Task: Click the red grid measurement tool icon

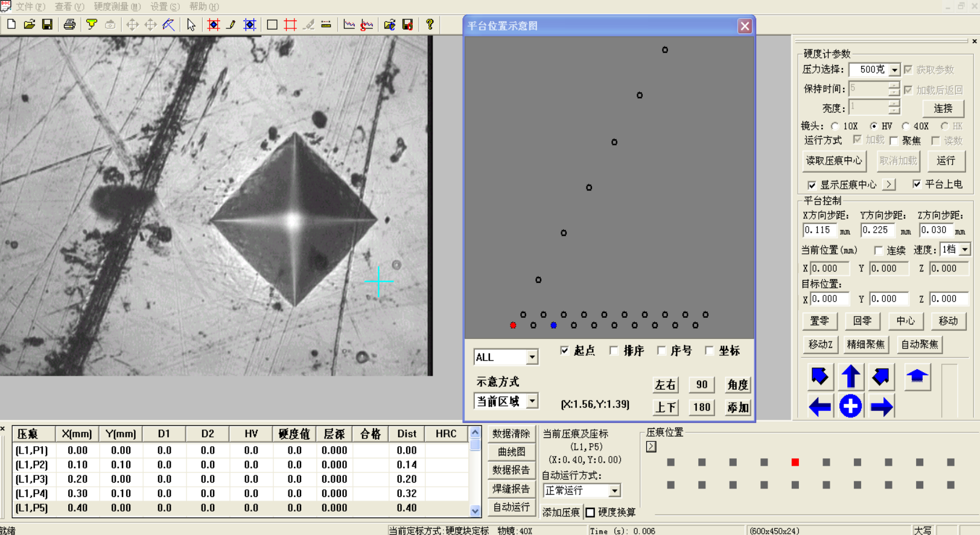Action: tap(290, 25)
